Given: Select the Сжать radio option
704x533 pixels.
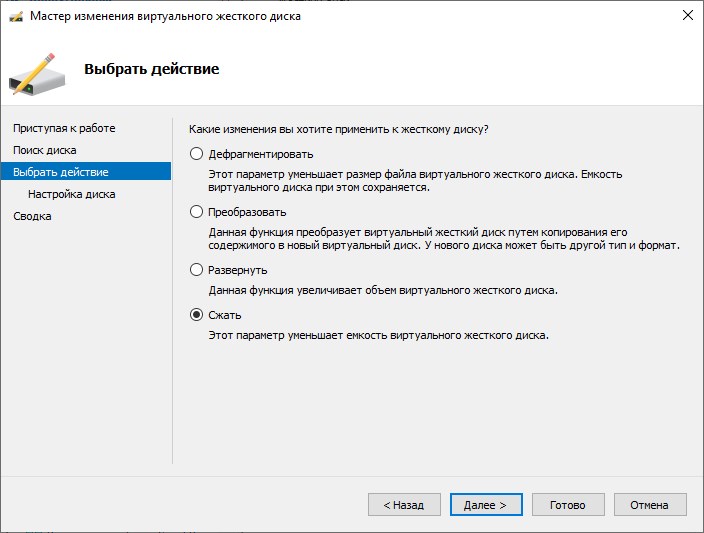Looking at the screenshot, I should tap(196, 315).
